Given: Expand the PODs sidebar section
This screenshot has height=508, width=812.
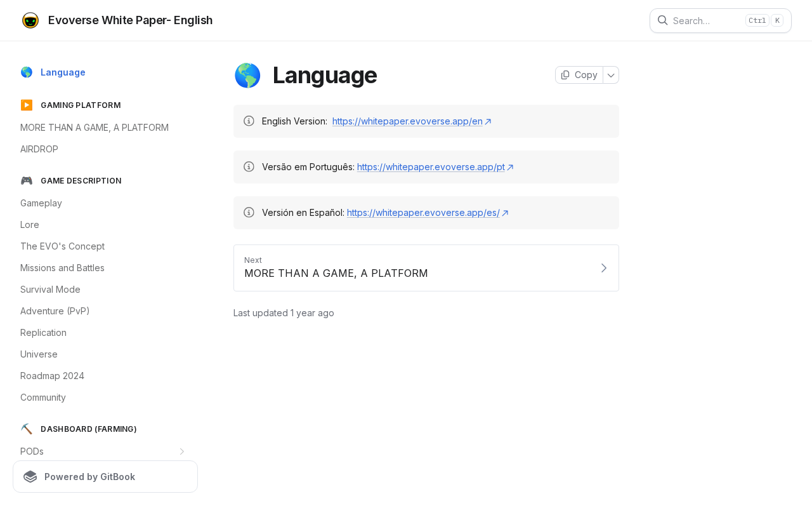Looking at the screenshot, I should pos(181,451).
